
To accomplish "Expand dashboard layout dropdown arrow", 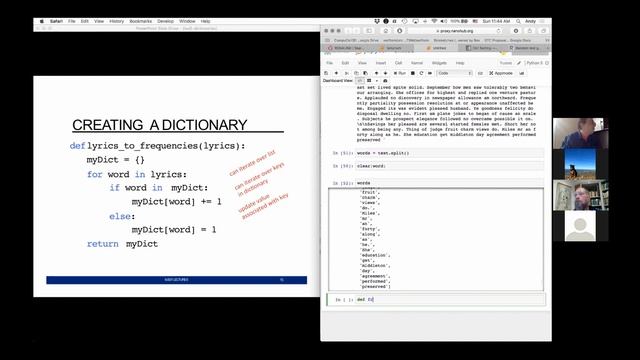I will (376, 81).
